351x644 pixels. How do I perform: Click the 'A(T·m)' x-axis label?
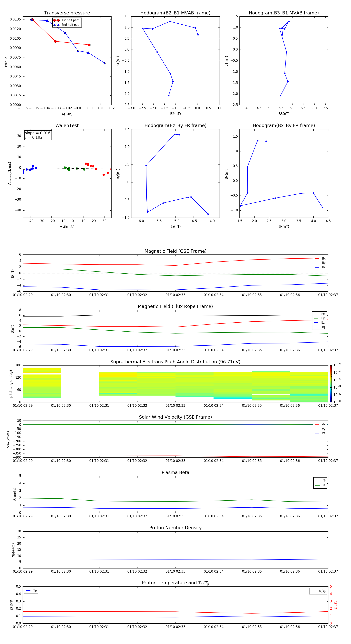[67, 114]
